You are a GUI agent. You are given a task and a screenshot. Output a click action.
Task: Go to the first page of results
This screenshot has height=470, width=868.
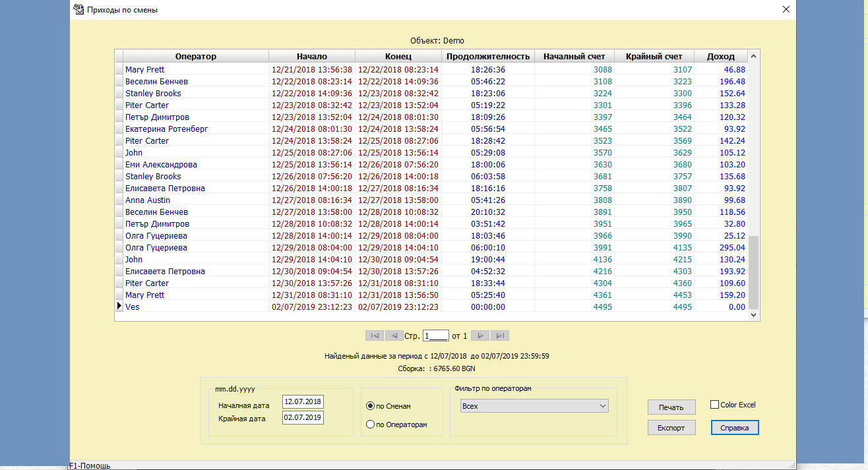(374, 336)
